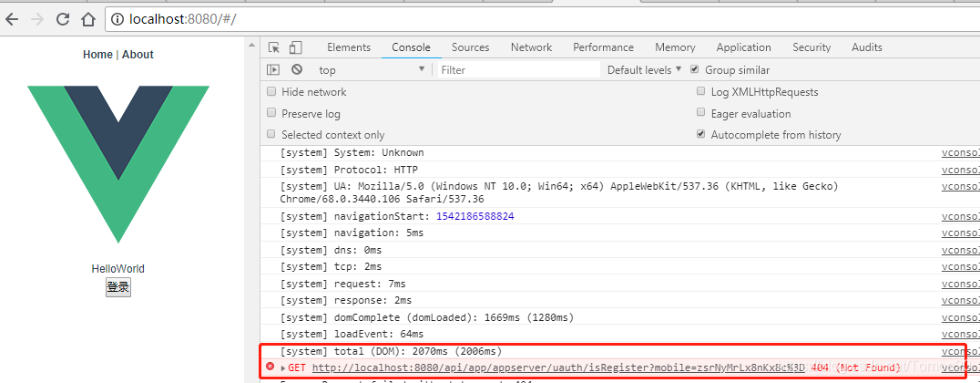
Task: Click the '[system] navigation: 5ms' log line
Action: [x=352, y=233]
